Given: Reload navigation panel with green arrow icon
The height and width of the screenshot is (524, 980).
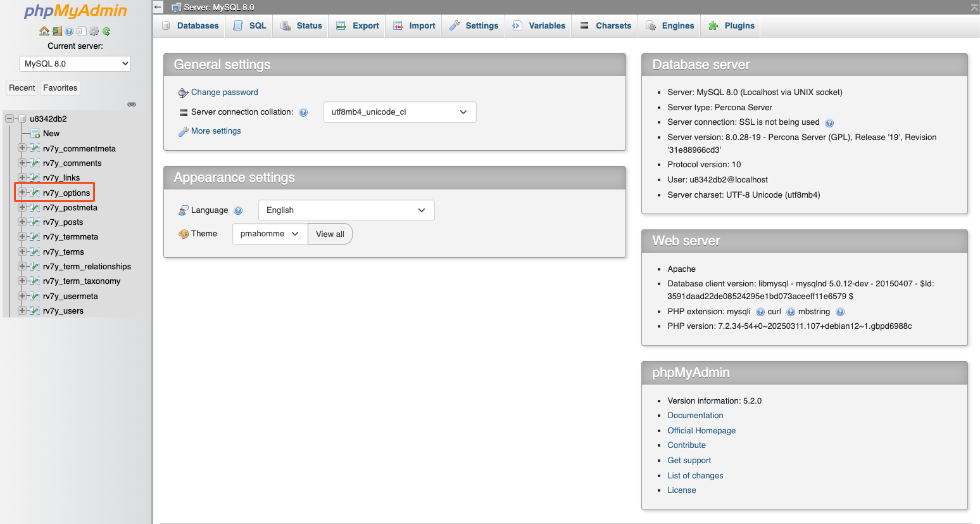Looking at the screenshot, I should [x=106, y=31].
